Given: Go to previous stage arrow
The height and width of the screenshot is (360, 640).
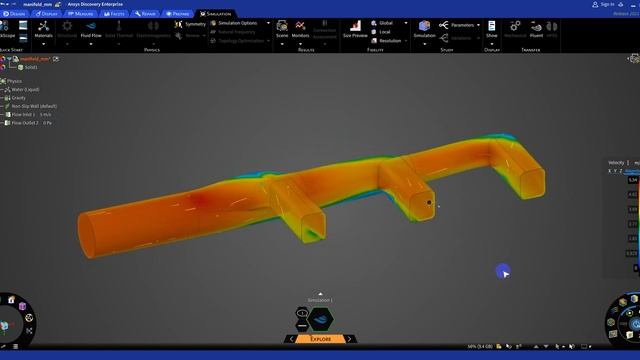Looking at the screenshot, I should tap(291, 339).
